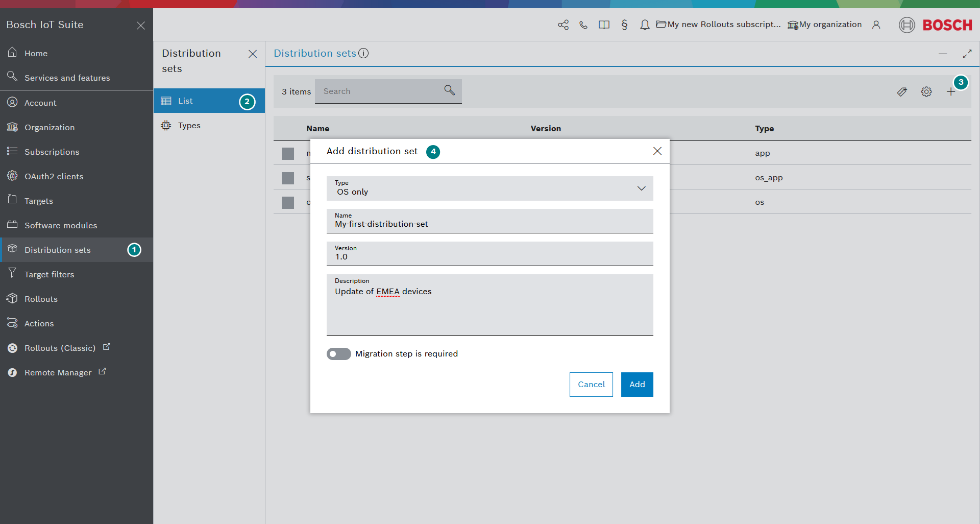Open My organization selector
Viewport: 980px width, 524px height.
point(824,25)
